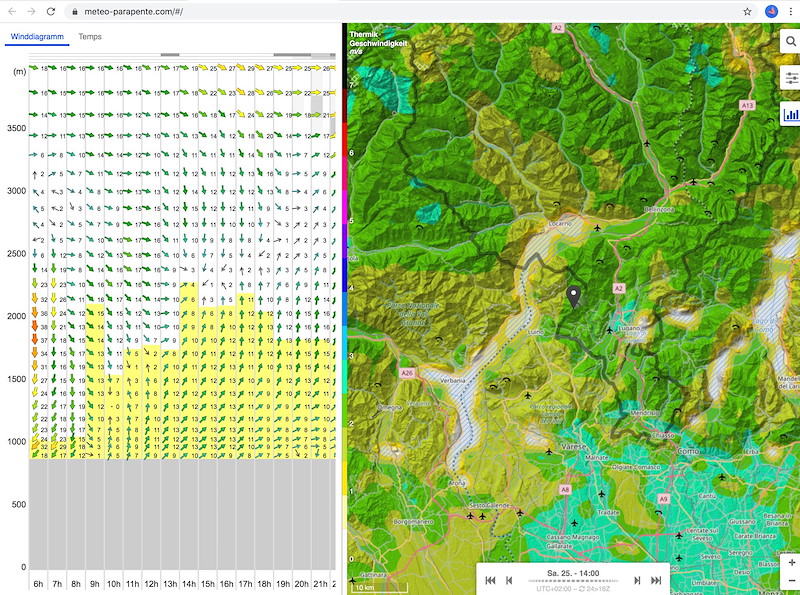
Task: Switch to the Temps tab
Action: click(x=90, y=37)
